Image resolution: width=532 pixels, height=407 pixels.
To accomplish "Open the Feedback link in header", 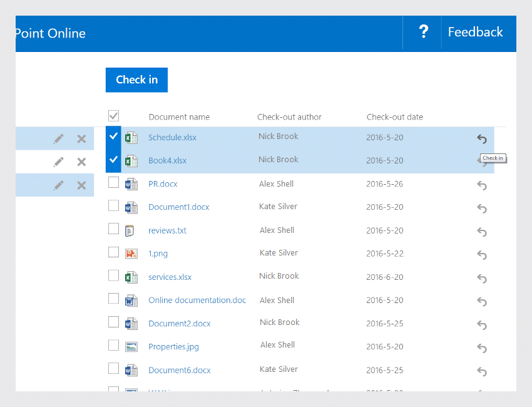I will click(x=475, y=32).
